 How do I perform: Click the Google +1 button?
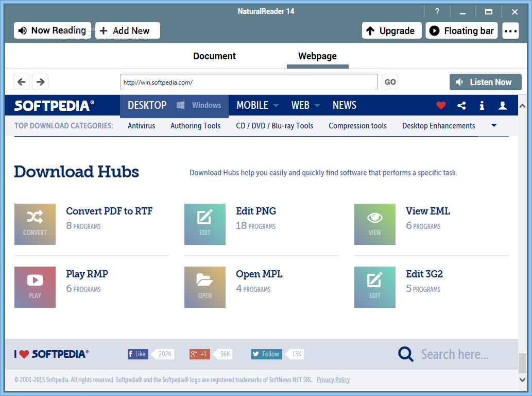pyautogui.click(x=199, y=354)
